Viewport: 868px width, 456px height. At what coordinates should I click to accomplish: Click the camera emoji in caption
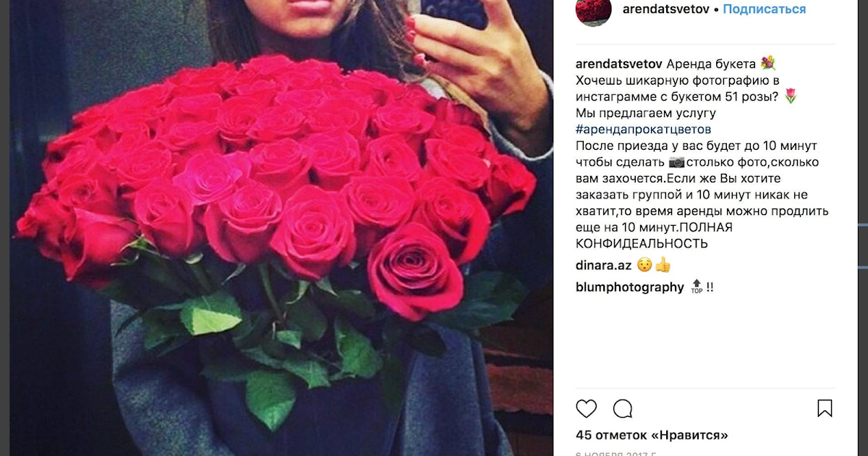676,162
